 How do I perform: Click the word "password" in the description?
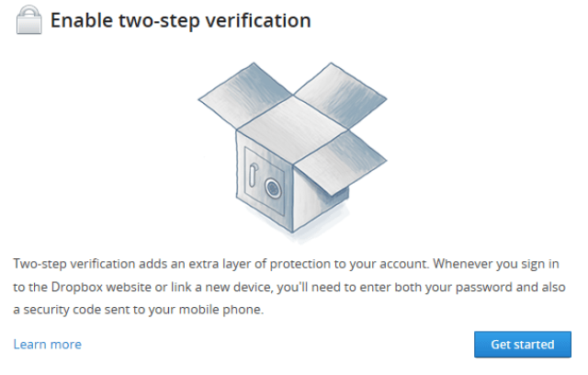[x=484, y=287]
